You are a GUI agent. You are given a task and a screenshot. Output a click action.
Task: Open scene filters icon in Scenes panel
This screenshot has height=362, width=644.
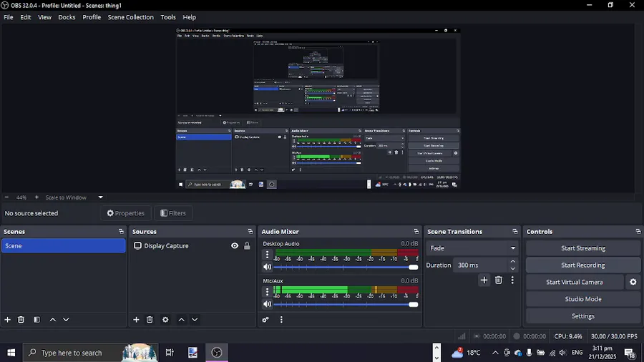tap(36, 319)
